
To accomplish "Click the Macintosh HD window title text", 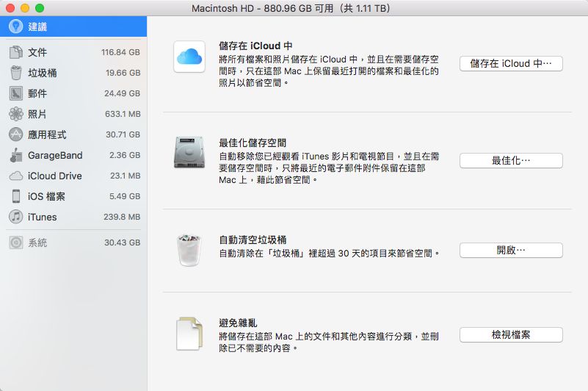I will coord(291,8).
